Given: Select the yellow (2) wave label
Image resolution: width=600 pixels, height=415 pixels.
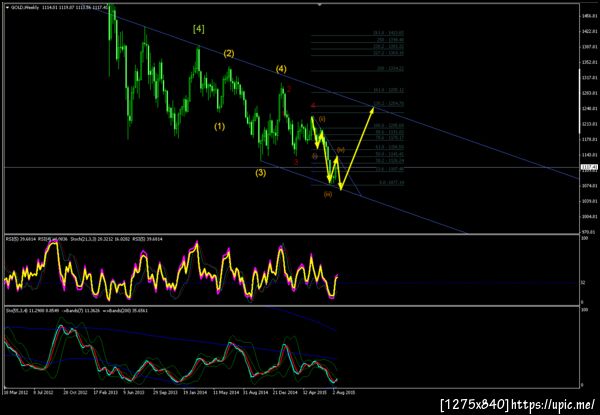Looking at the screenshot, I should [229, 54].
